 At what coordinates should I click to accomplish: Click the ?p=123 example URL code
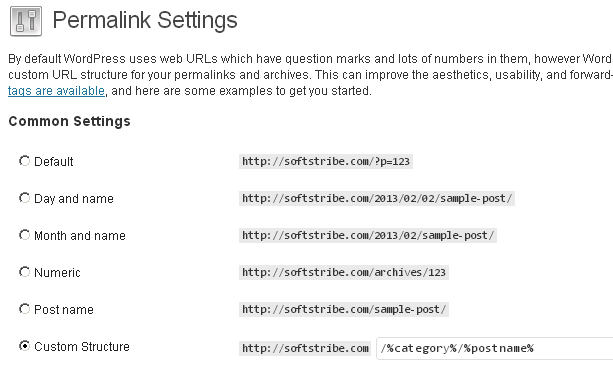(x=326, y=161)
